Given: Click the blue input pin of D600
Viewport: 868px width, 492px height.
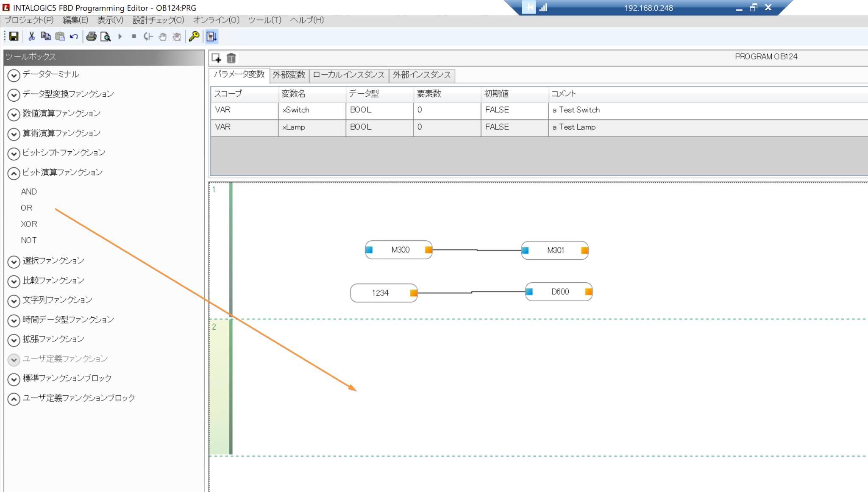Looking at the screenshot, I should [x=529, y=292].
